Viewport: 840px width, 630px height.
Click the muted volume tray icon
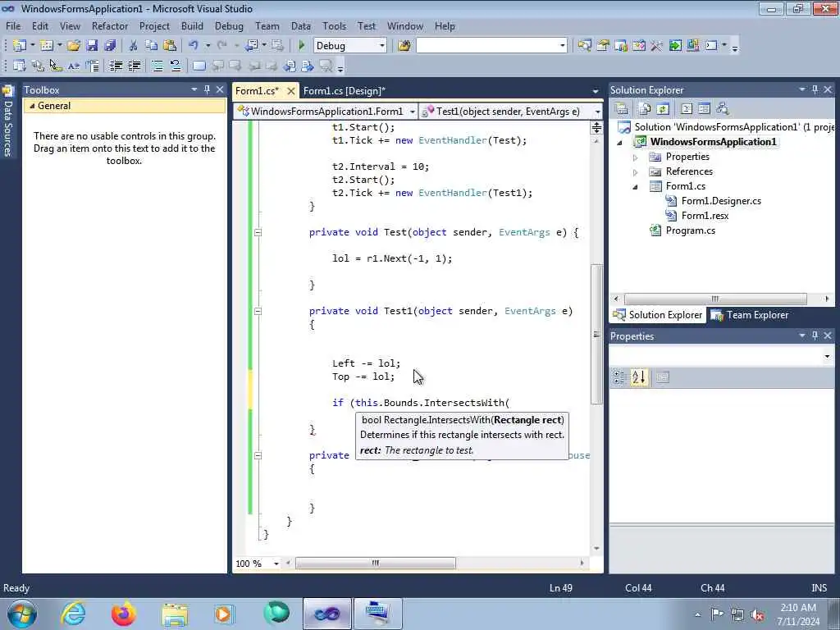[x=757, y=614]
